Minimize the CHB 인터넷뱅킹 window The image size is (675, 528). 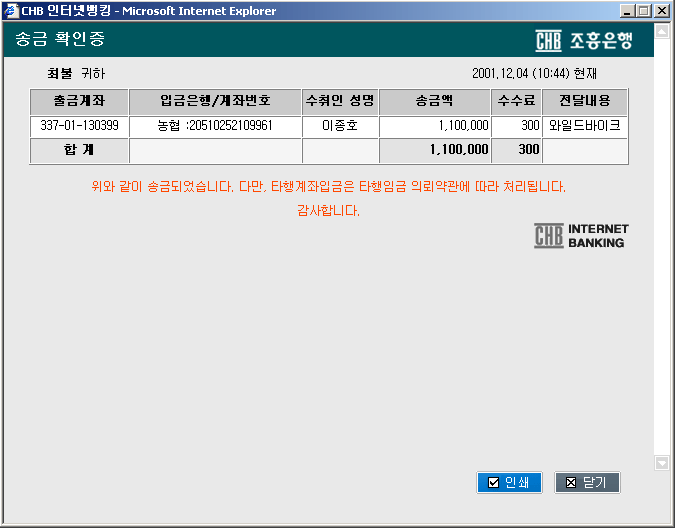pos(627,11)
